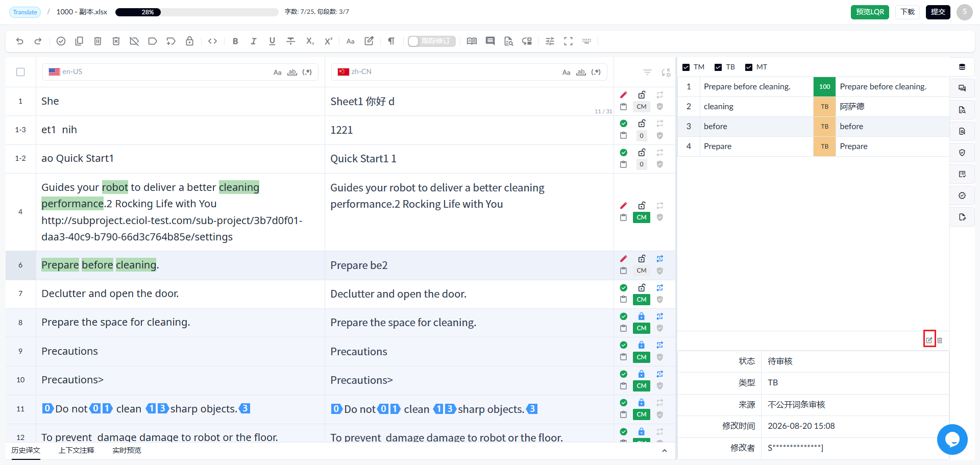
Task: Apply bold formatting
Action: coord(235,41)
